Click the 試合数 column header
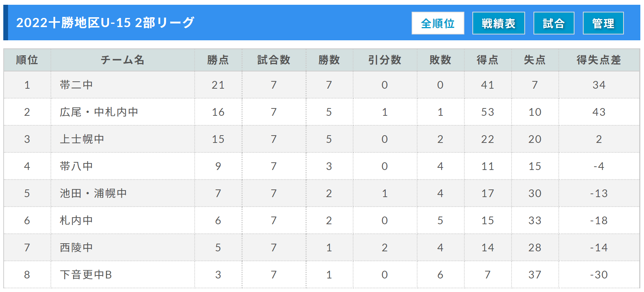Image resolution: width=644 pixels, height=292 pixels. pos(274,60)
